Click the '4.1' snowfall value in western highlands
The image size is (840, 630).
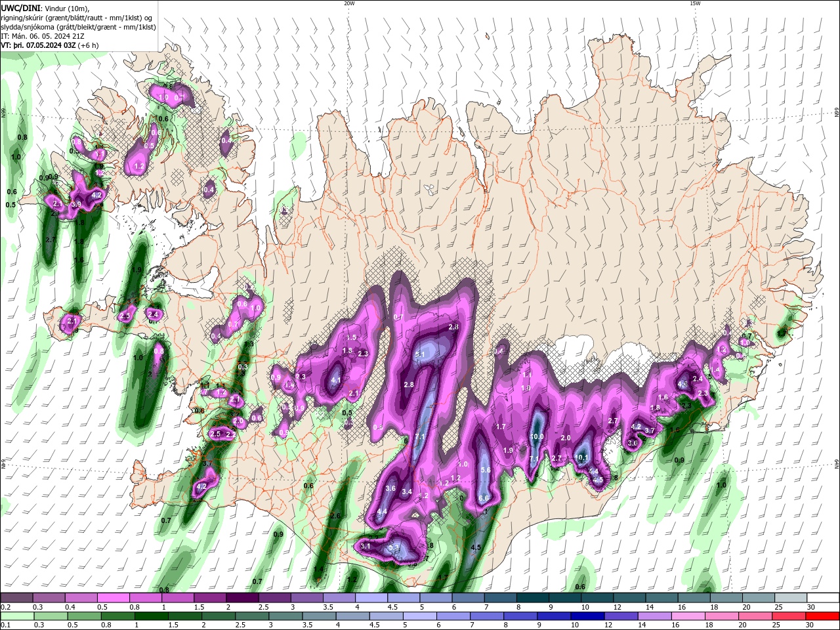point(337,380)
